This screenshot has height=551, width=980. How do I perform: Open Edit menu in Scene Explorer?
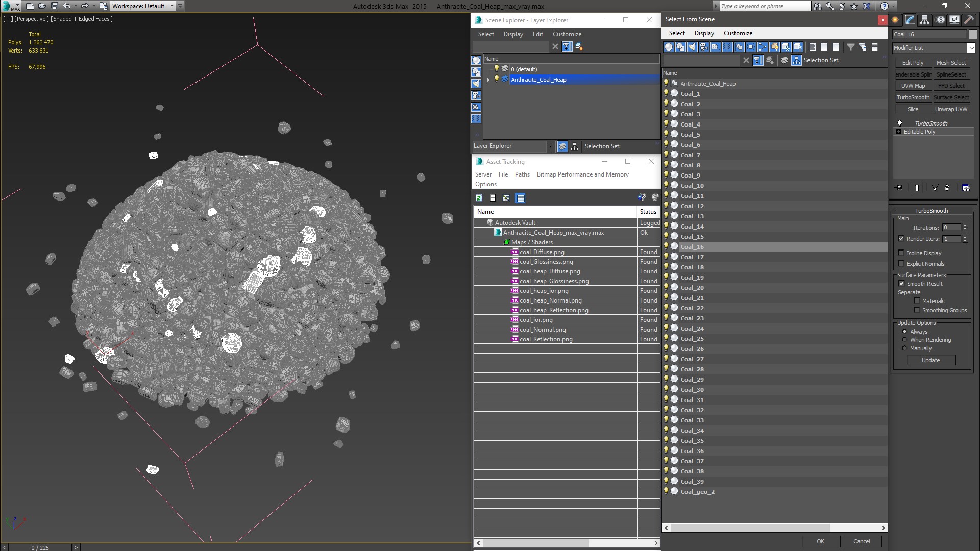[x=538, y=34]
